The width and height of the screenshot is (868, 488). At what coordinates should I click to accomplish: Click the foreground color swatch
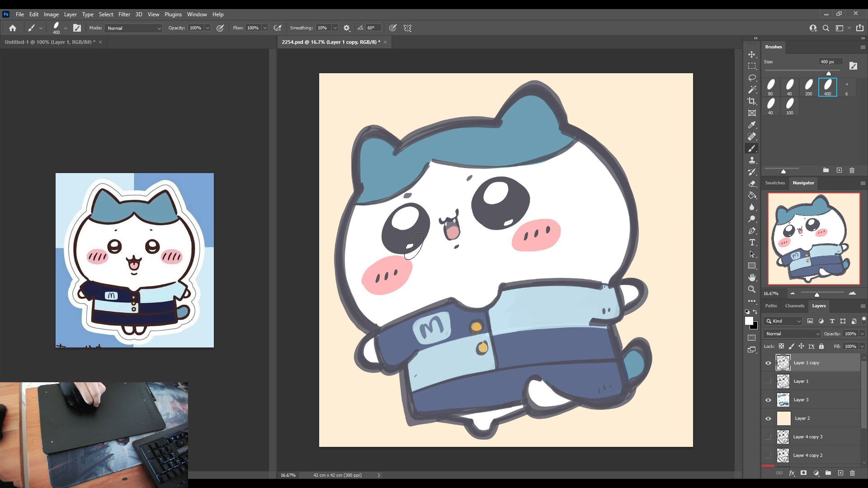pos(749,321)
